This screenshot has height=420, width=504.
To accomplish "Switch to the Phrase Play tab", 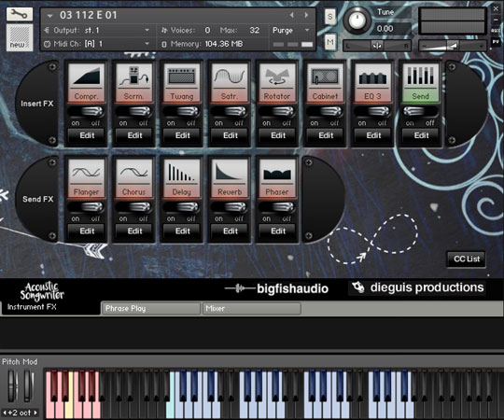I will (x=151, y=309).
